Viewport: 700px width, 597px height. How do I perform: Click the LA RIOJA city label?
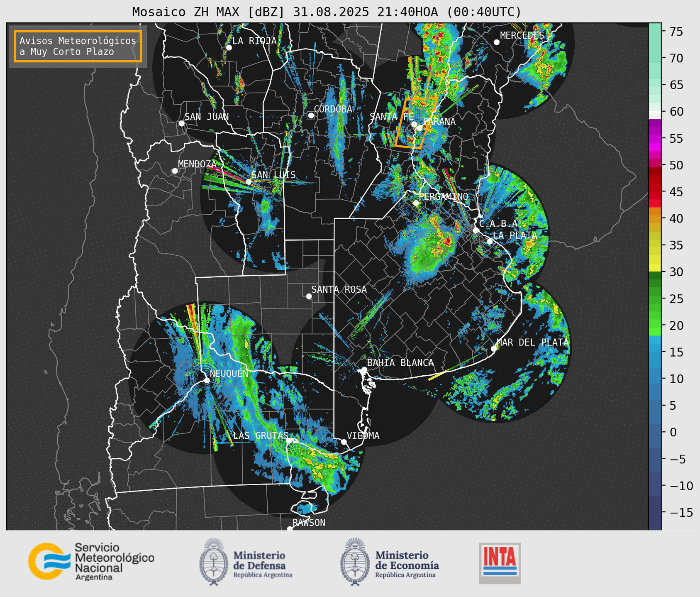point(254,41)
